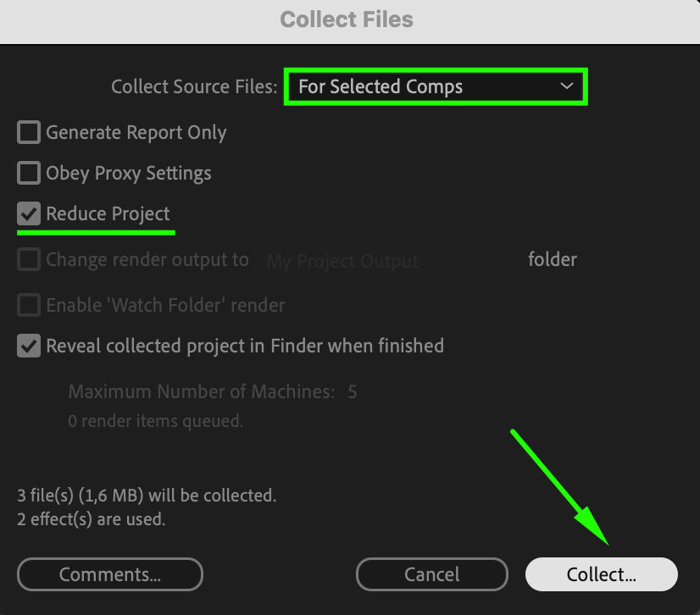Click the Collect... button
This screenshot has width=700, height=615.
(x=602, y=574)
